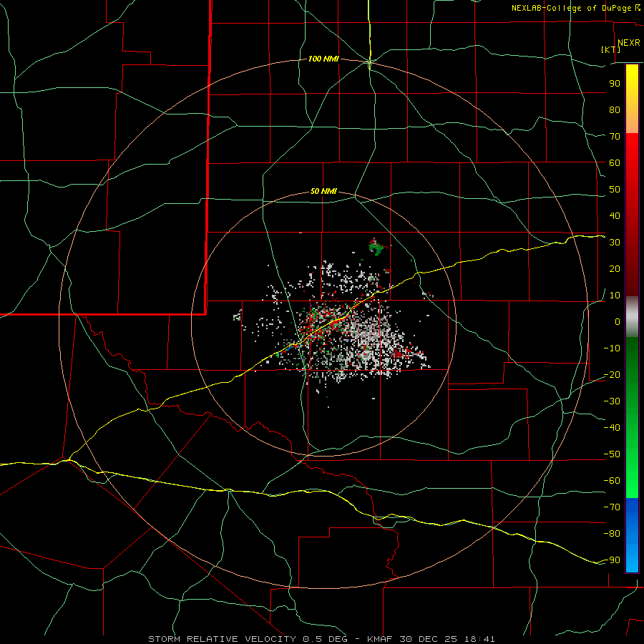Click the bright red segment of the color bar
The height and width of the screenshot is (644, 644).
click(632, 150)
